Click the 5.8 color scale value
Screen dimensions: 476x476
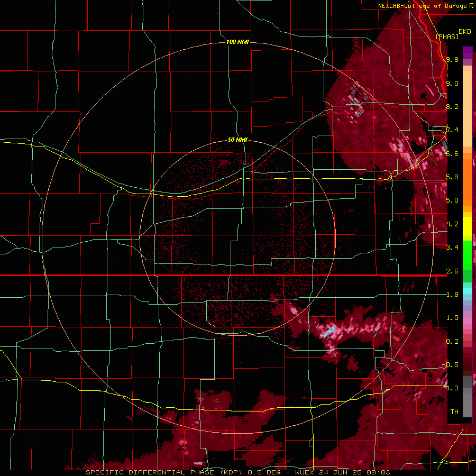tap(452, 177)
